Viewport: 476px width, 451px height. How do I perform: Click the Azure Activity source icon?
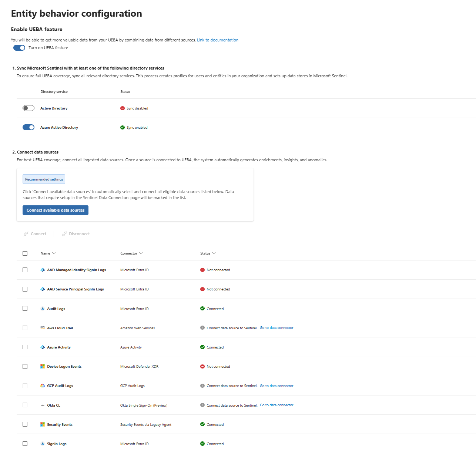(43, 347)
